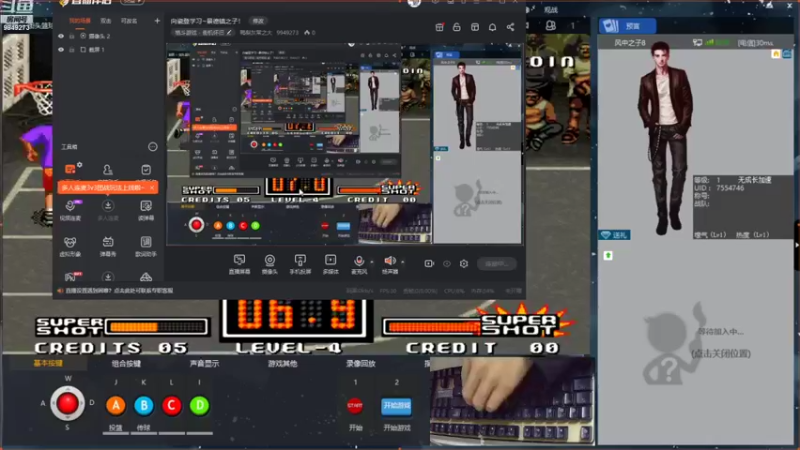800x450 pixels.
Task: Click the help link about stream settings
Action: coord(119,290)
